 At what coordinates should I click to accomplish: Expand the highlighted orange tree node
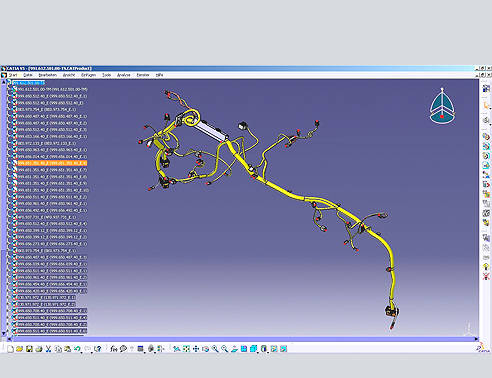[x=9, y=163]
